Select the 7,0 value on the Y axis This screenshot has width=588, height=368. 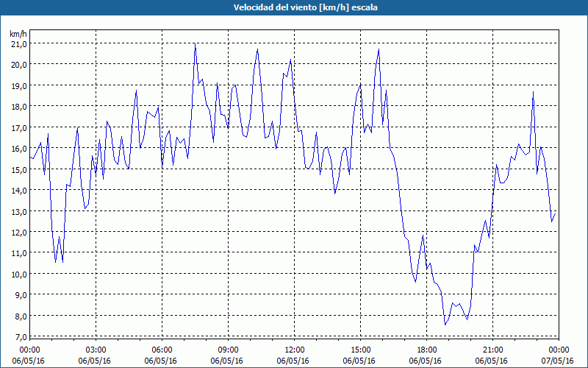(x=21, y=337)
